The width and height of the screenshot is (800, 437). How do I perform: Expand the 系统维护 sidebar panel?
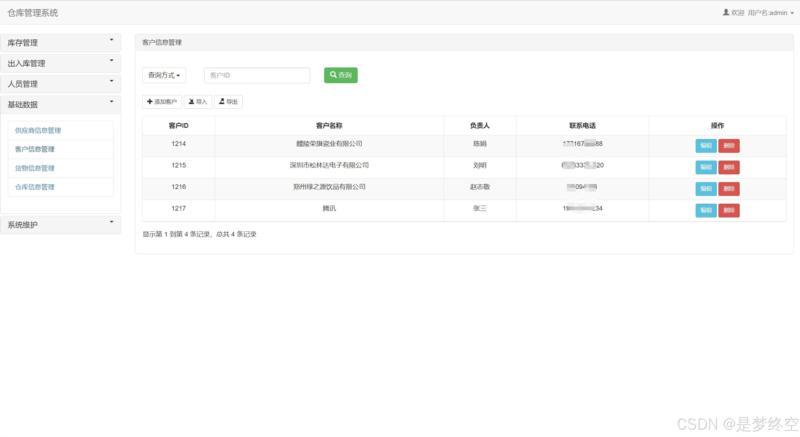pos(61,224)
